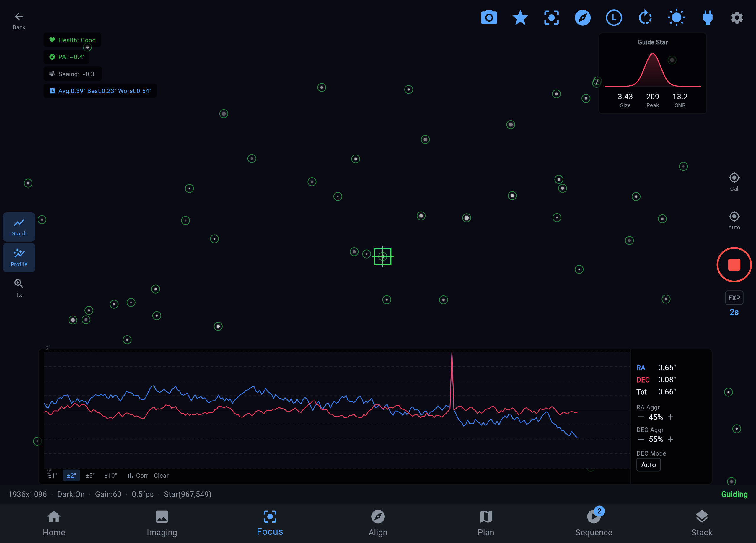Click Gain:60 status entry

(x=108, y=494)
